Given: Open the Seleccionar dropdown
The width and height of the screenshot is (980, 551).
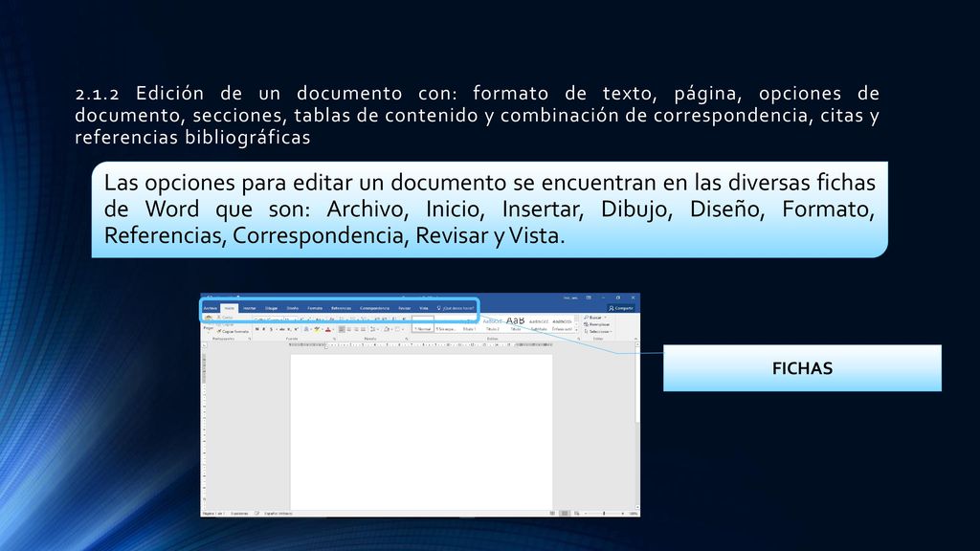Looking at the screenshot, I should [x=598, y=332].
